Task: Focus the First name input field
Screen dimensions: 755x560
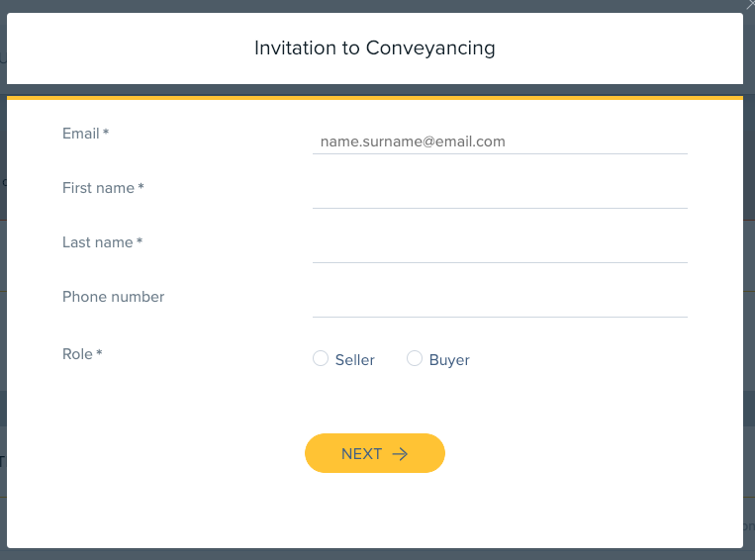Action: 500,196
